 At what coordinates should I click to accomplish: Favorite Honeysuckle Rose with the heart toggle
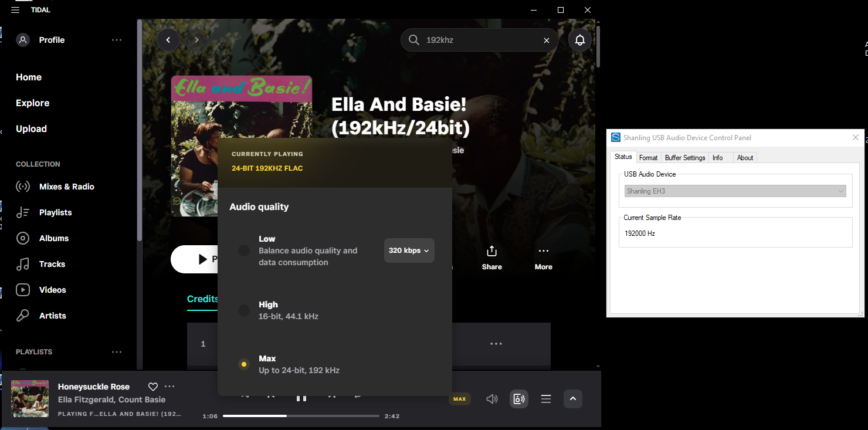[153, 387]
